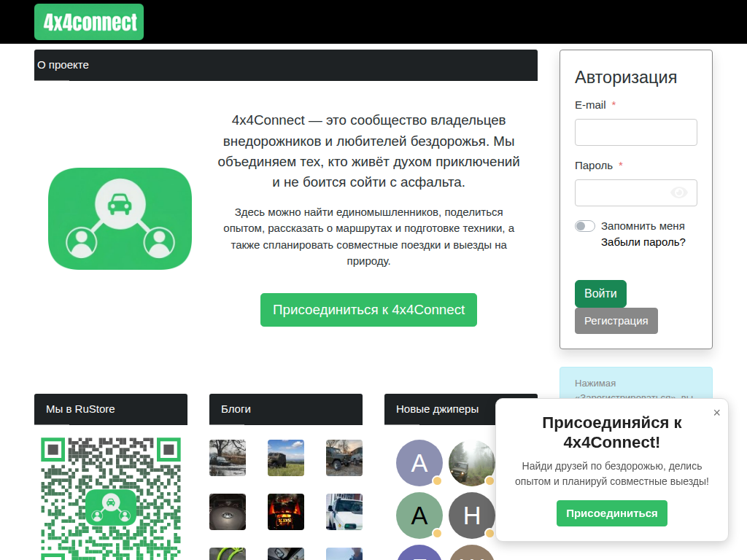This screenshot has width=747, height=560.
Task: Click the yellow status dot on an avatar
Action: (x=437, y=481)
